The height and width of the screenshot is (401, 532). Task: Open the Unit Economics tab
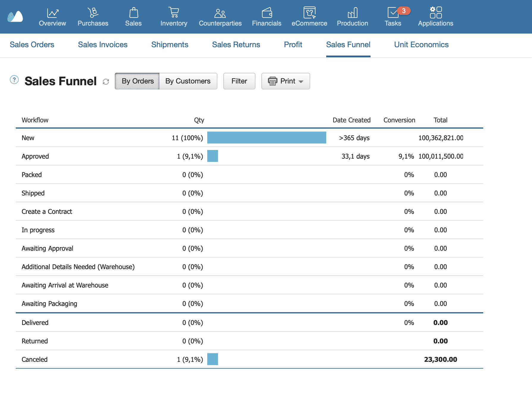point(421,45)
